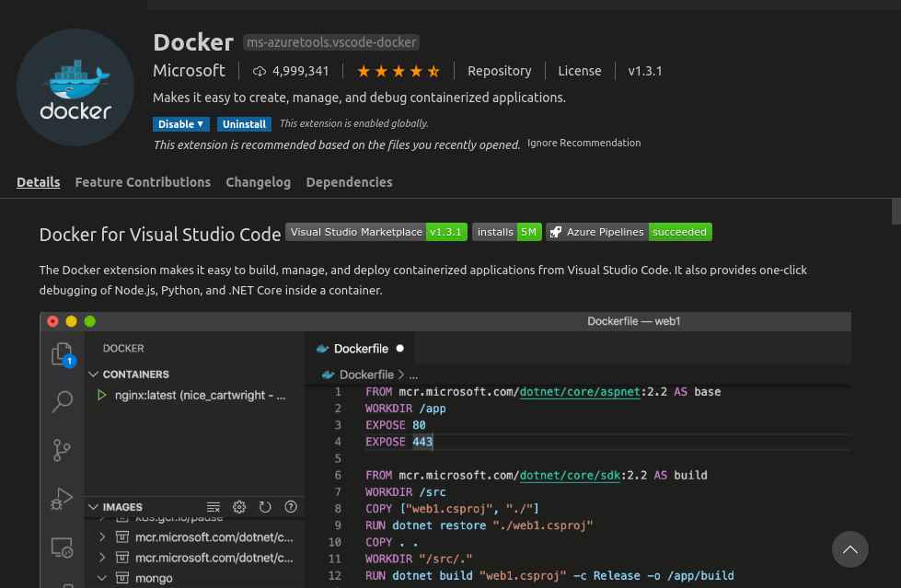
Task: Switch to the Feature Contributions tab
Action: tap(143, 182)
